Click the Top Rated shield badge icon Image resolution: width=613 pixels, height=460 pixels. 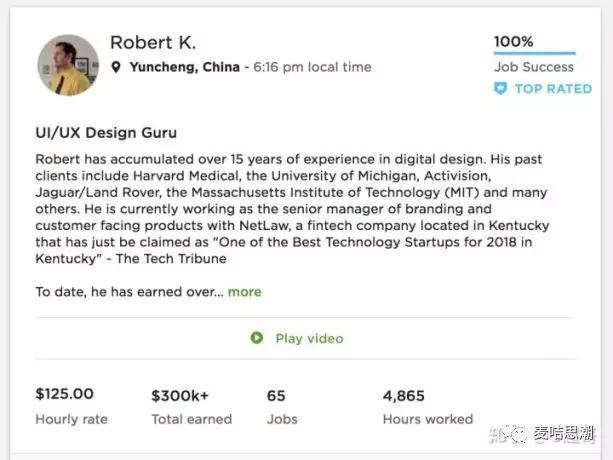tap(501, 89)
